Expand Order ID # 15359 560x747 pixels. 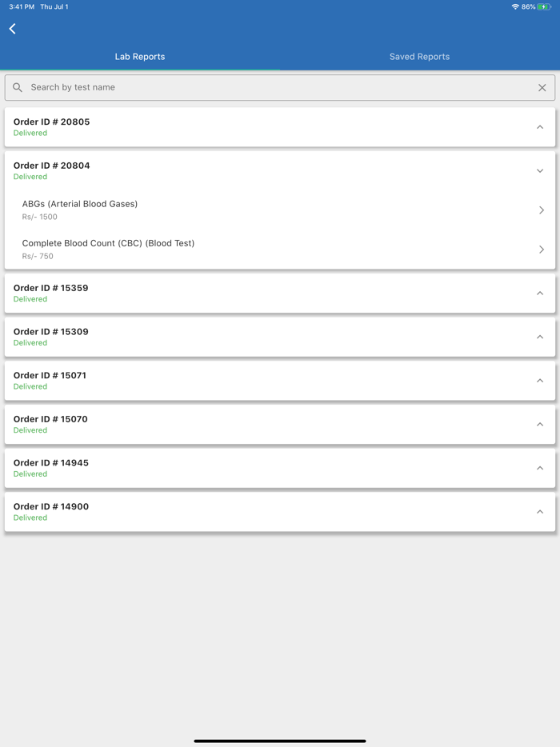click(x=540, y=293)
